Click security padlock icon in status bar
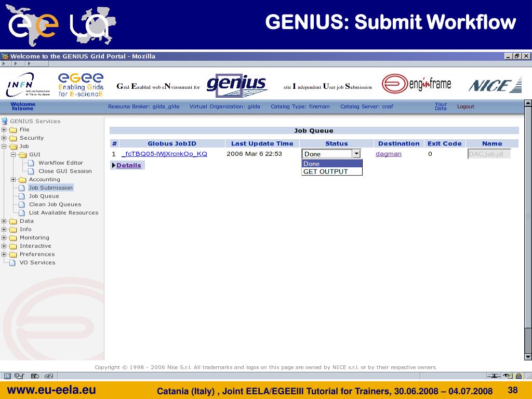 click(x=519, y=376)
